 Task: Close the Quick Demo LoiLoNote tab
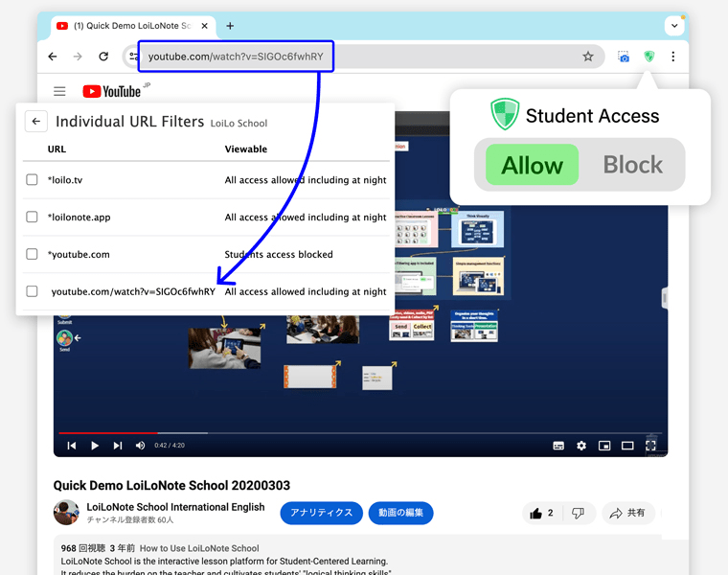[204, 26]
